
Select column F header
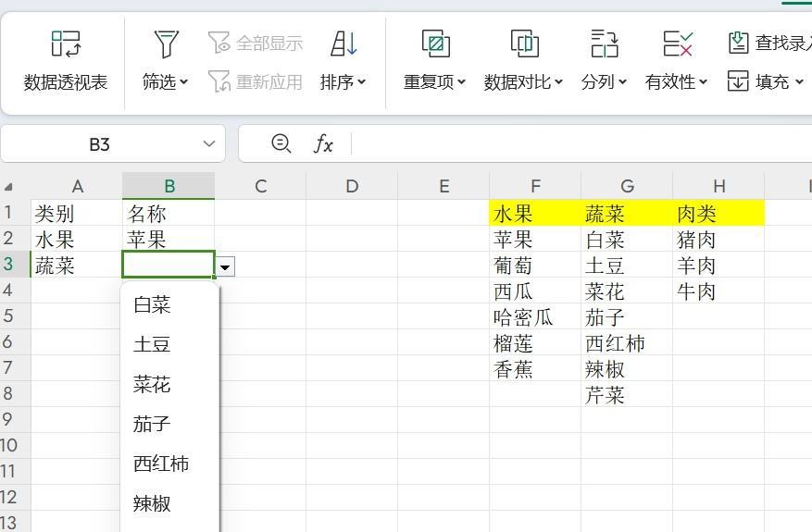(535, 186)
